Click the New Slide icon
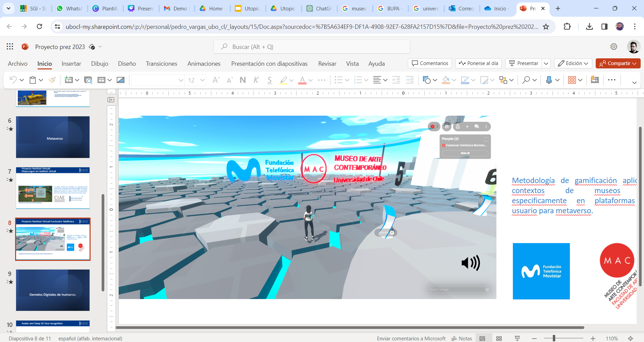The image size is (644, 342). [68, 80]
